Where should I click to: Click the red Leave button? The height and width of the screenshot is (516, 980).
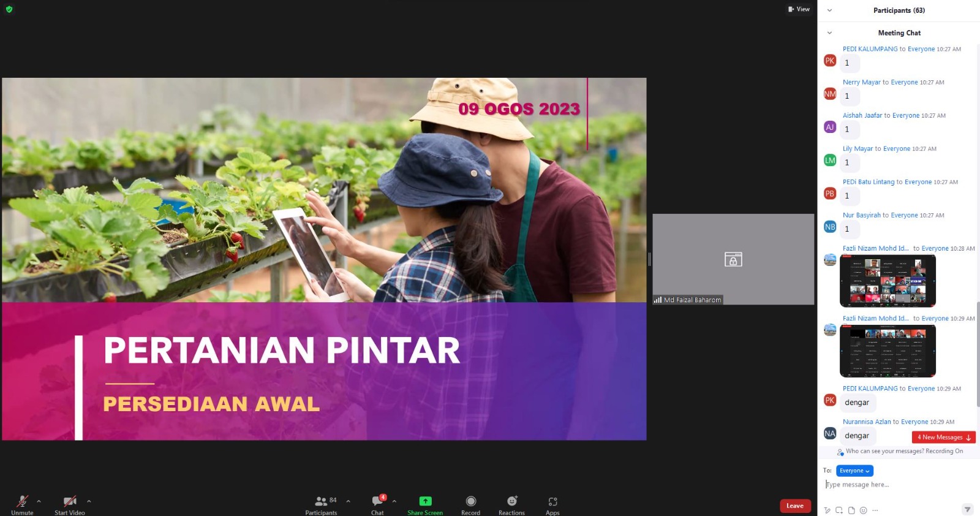click(x=795, y=506)
